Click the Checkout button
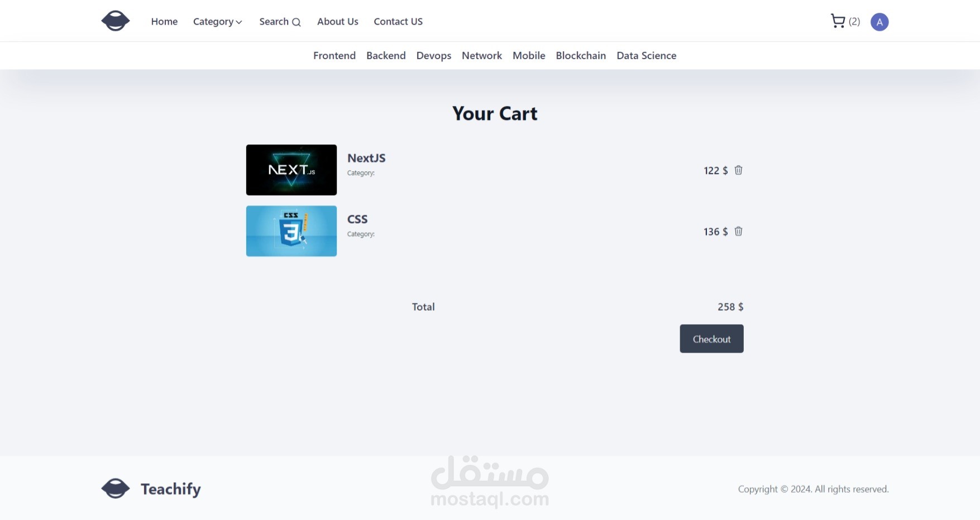The height and width of the screenshot is (520, 980). point(711,339)
